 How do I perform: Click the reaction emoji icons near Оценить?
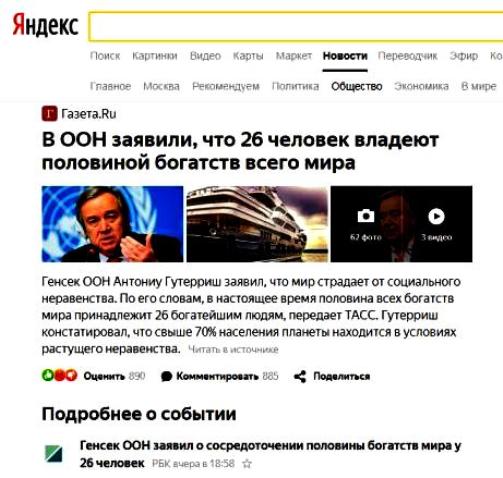(x=60, y=376)
